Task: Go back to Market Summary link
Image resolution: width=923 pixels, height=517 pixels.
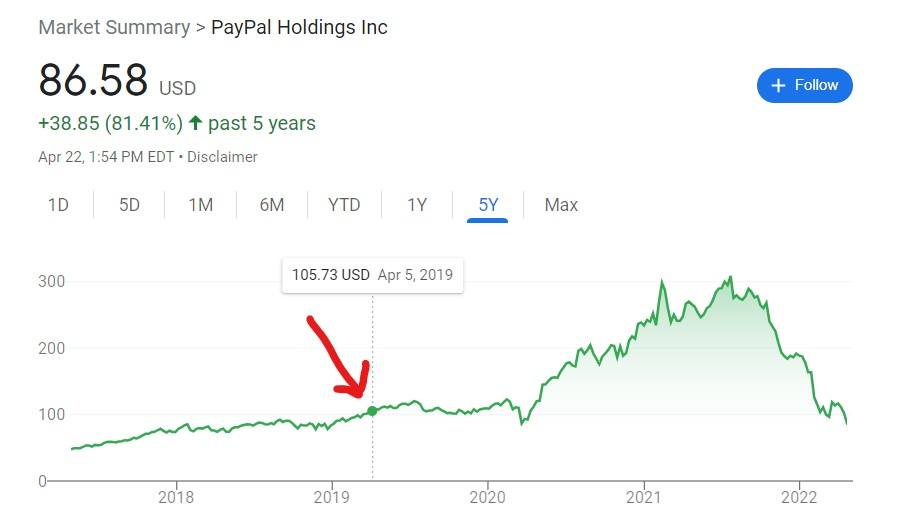Action: point(114,28)
